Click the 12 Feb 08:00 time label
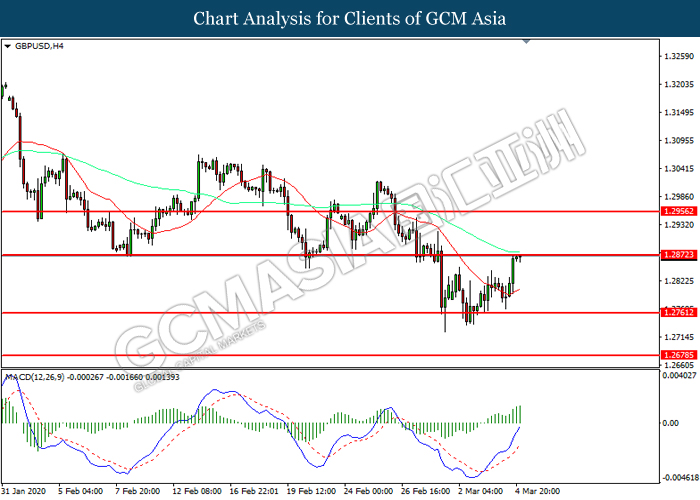The width and height of the screenshot is (700, 500). [197, 491]
